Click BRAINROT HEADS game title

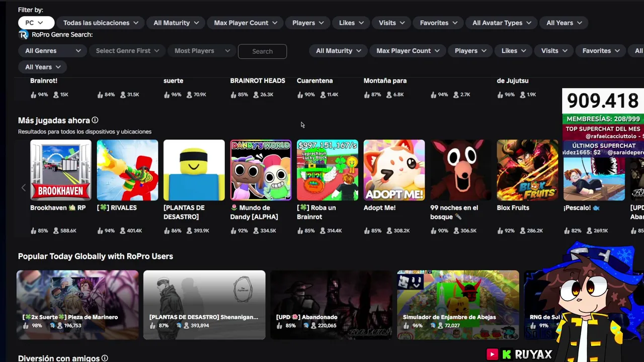[258, 80]
